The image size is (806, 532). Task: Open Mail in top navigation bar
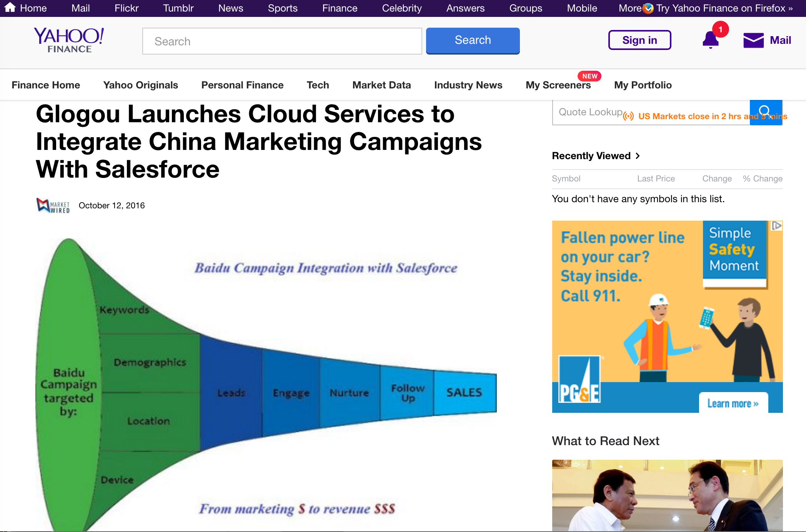tap(80, 8)
